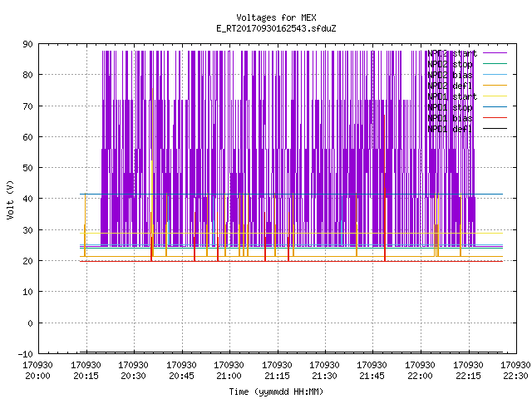Click the x-axis tick label 170930 21:15
Viewport: 532px width, 399px height.
point(277,371)
